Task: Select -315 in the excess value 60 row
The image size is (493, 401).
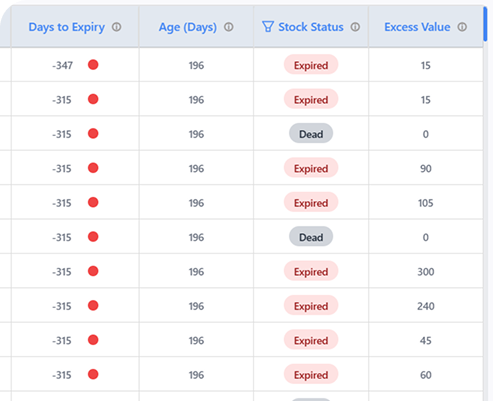Action: tap(62, 375)
